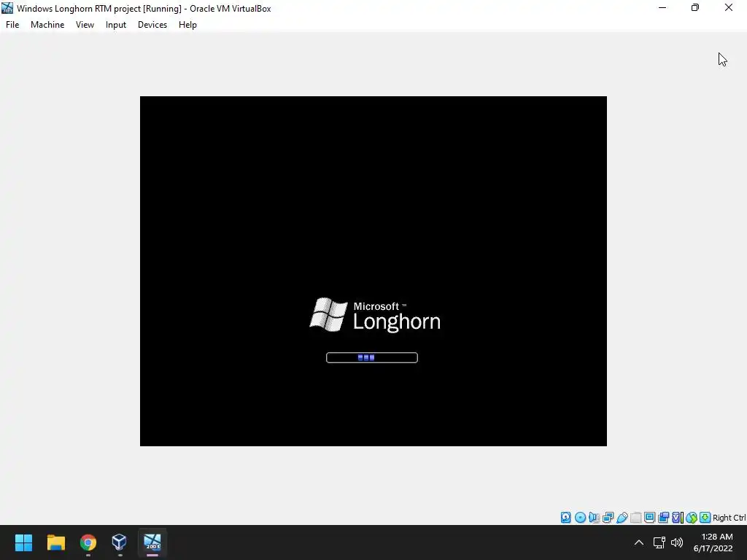
Task: Click the network adapters status icon
Action: 608,518
